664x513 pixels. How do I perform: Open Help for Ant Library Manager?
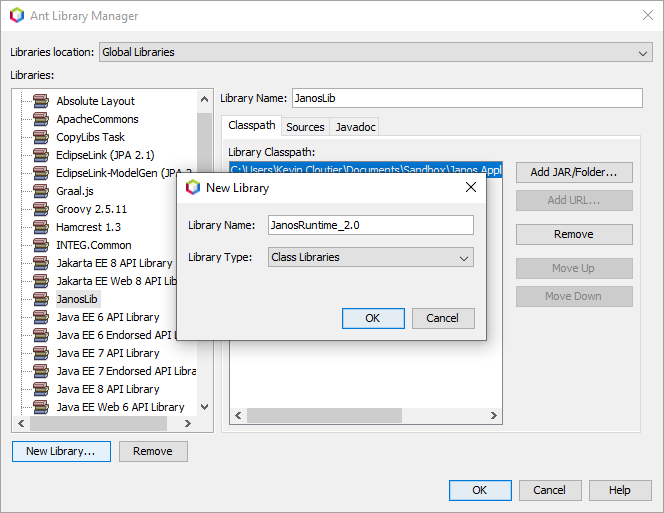(x=620, y=491)
